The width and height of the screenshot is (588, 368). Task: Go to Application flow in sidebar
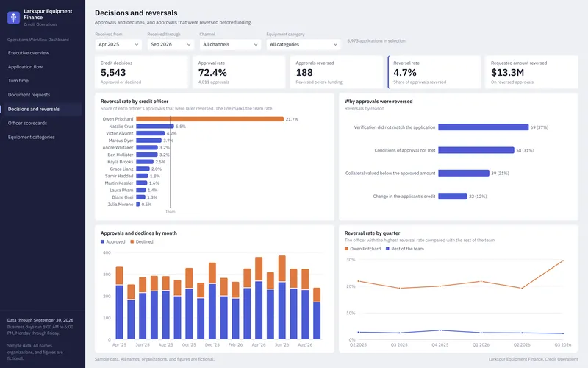click(25, 67)
